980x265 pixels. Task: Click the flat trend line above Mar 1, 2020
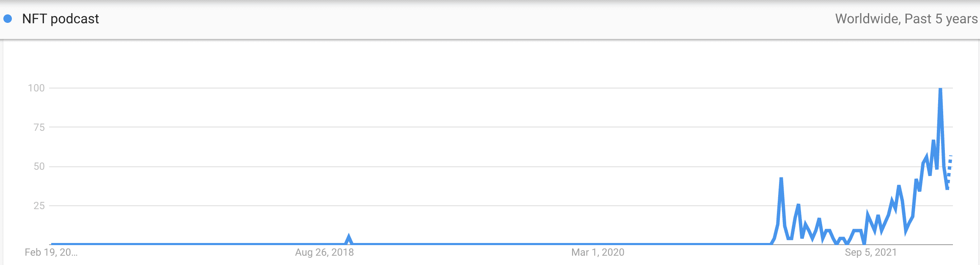597,244
